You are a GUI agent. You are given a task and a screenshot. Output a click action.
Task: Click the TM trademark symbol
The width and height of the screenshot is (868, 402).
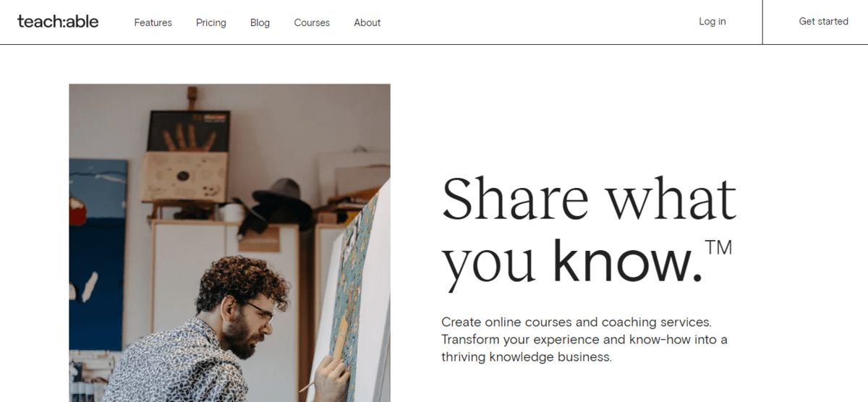718,248
